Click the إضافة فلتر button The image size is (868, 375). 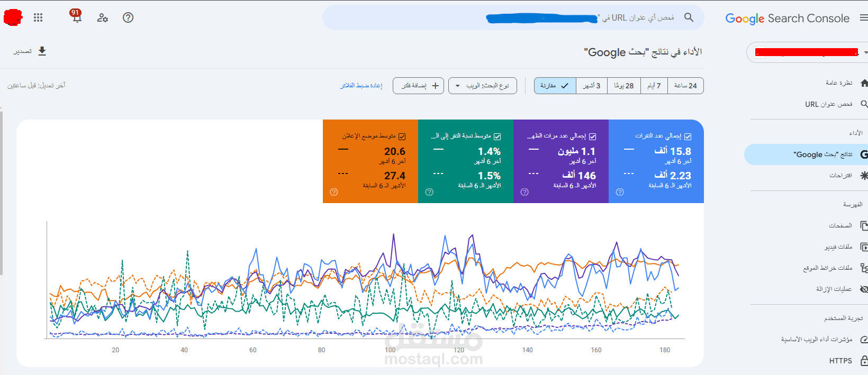418,86
